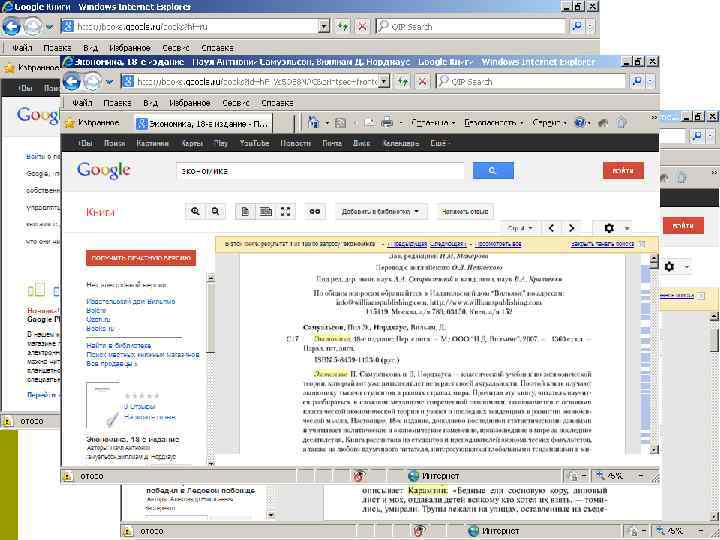Open the Help icon in command bar
The image size is (720, 540).
(580, 123)
